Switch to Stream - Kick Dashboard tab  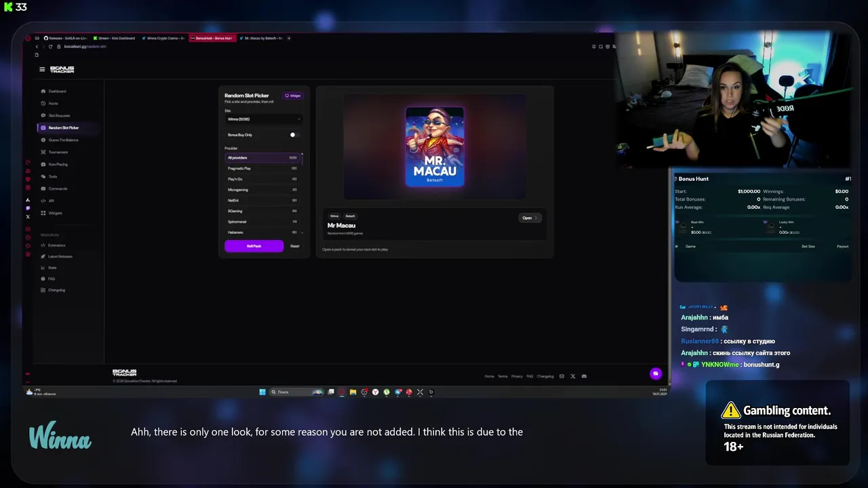[115, 38]
